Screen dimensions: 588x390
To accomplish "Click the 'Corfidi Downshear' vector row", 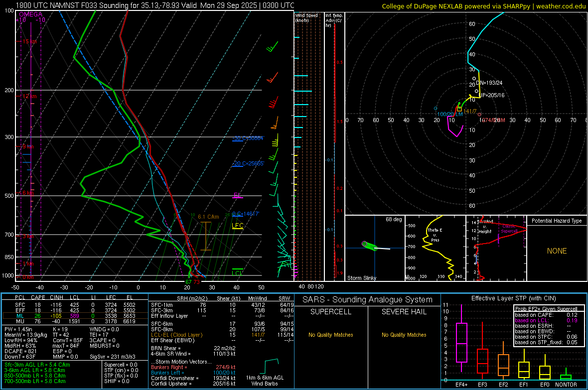I will 193,379.
